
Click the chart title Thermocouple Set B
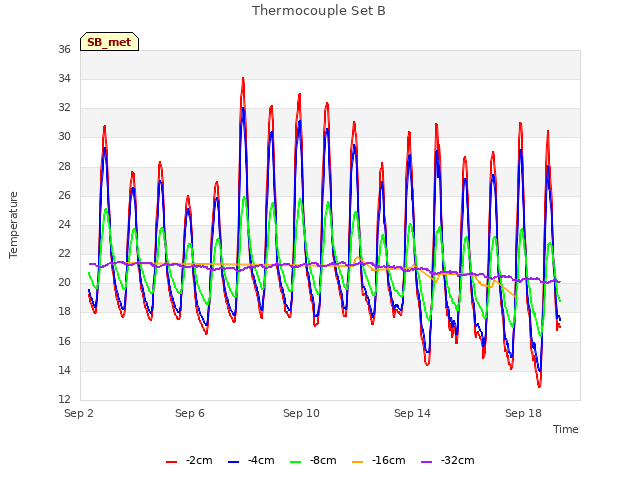coord(319,11)
